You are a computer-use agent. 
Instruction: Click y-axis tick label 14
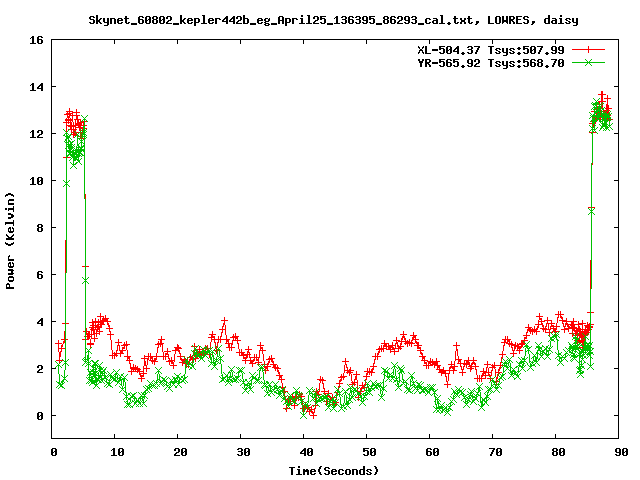[x=36, y=87]
